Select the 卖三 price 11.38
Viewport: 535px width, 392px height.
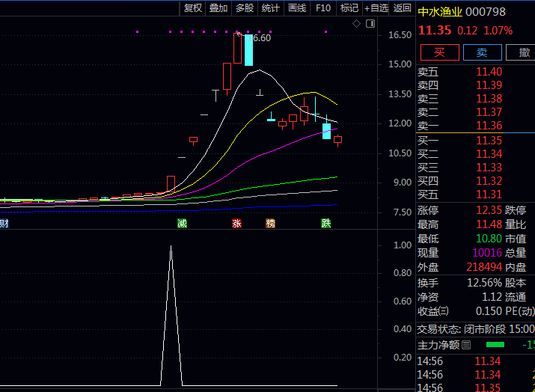click(489, 99)
